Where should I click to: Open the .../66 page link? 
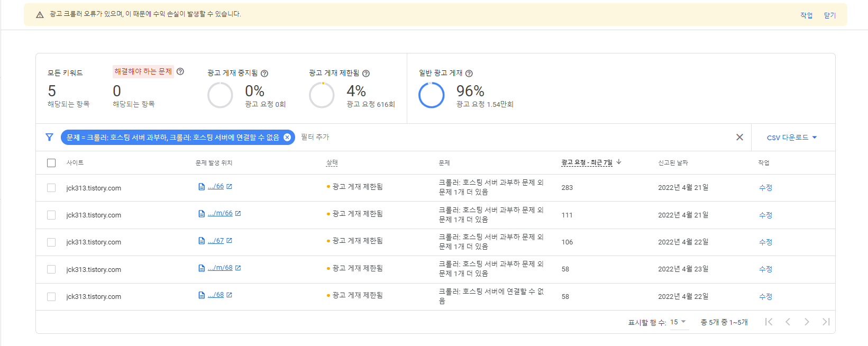click(x=216, y=186)
